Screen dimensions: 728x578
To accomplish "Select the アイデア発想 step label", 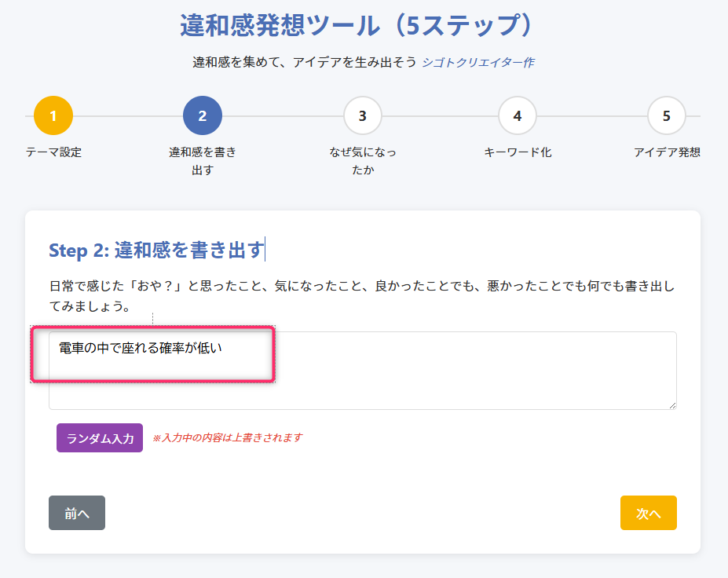I will 667,152.
